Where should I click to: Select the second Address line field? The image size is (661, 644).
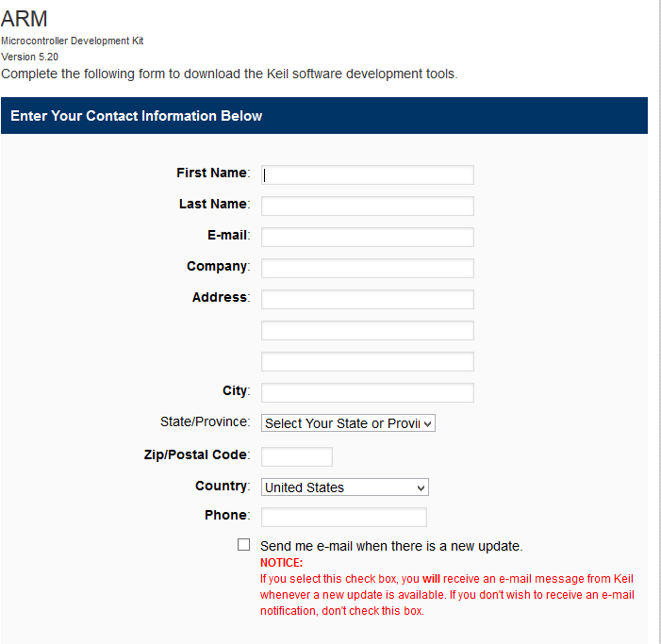click(367, 331)
